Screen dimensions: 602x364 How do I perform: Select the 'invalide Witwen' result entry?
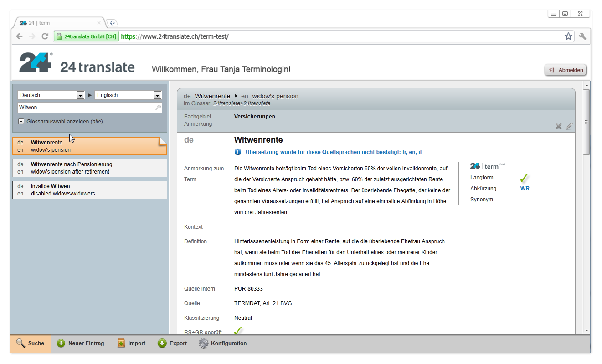(90, 190)
